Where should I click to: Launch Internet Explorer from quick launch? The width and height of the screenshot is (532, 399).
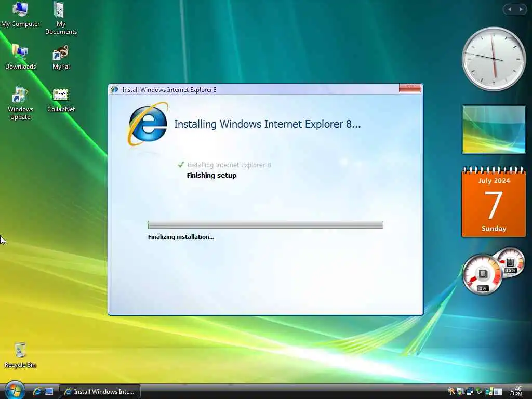coord(37,391)
